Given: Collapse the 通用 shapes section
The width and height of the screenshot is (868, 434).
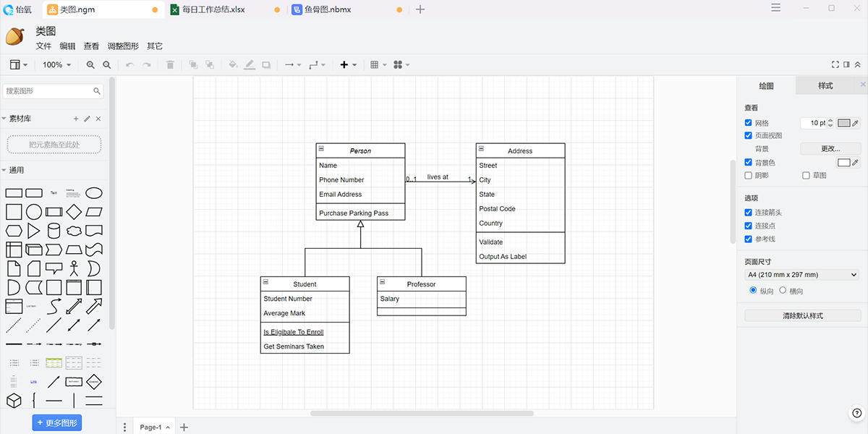Looking at the screenshot, I should coord(16,171).
